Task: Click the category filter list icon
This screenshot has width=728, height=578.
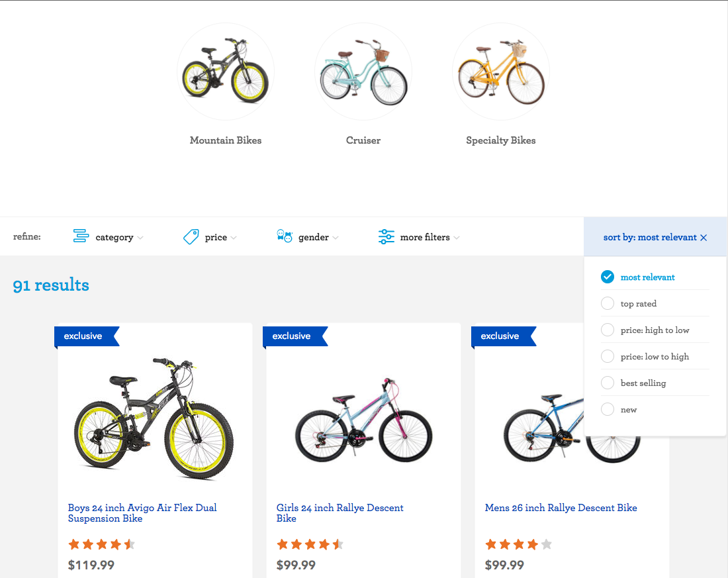Action: tap(81, 236)
